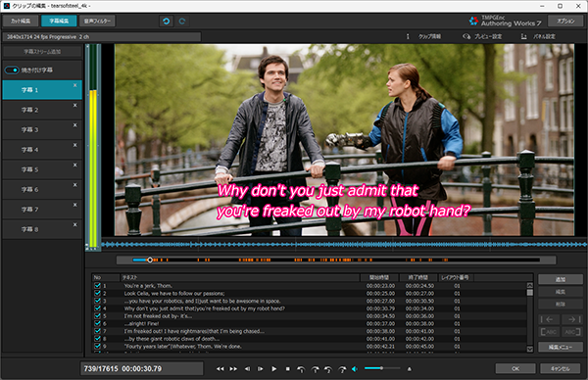
Task: Uncheck subtitle row 8 checkbox
Action: 97,339
